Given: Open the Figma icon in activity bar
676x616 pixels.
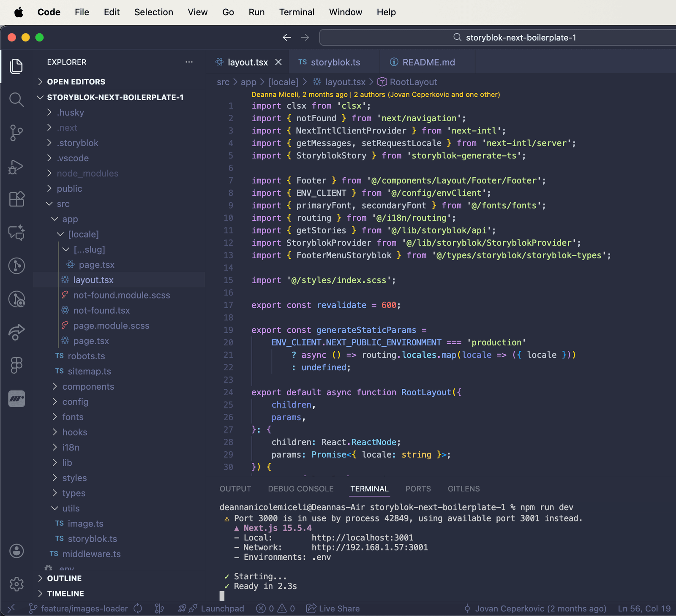Looking at the screenshot, I should pos(16,365).
